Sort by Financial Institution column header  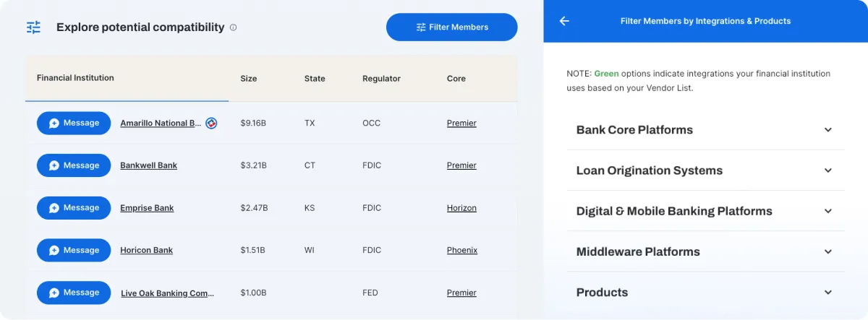coord(75,78)
